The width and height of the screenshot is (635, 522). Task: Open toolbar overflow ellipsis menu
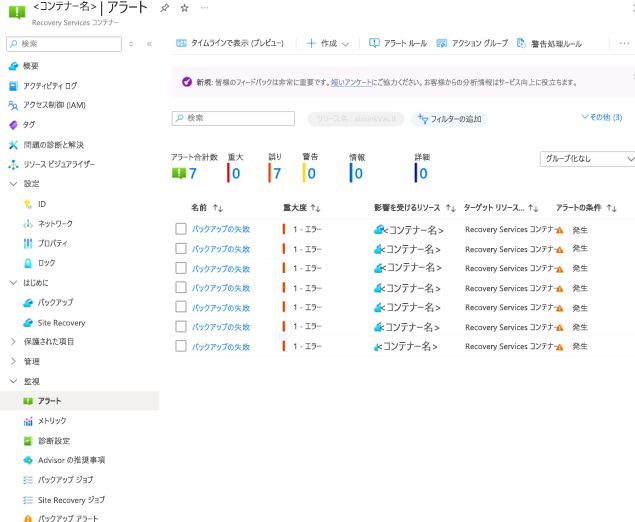click(624, 43)
